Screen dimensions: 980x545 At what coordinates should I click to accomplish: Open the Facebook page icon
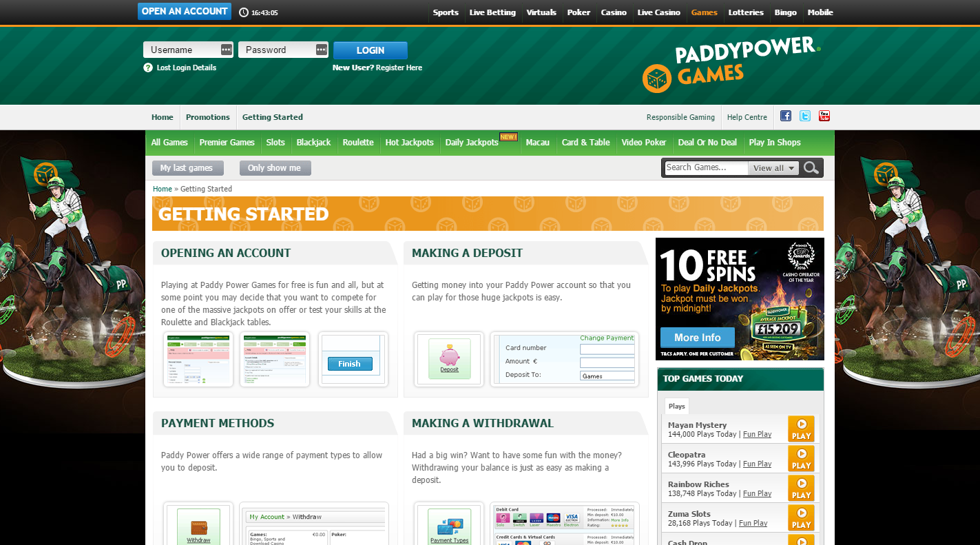[785, 116]
